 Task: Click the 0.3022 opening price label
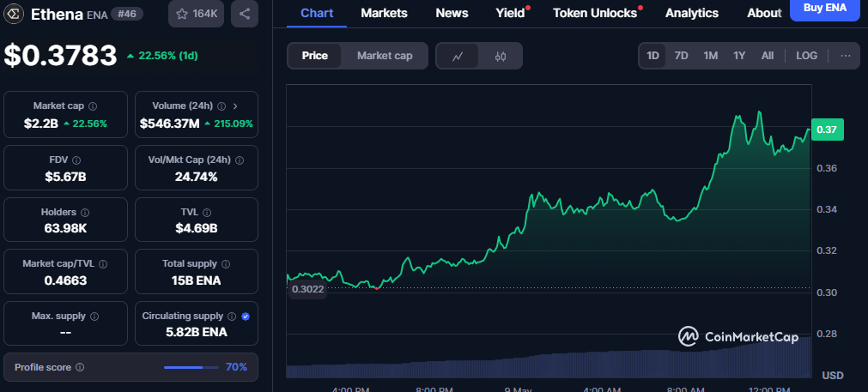point(307,288)
